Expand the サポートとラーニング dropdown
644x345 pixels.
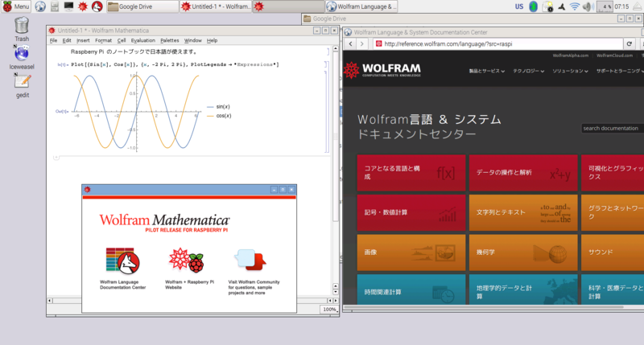(x=620, y=71)
